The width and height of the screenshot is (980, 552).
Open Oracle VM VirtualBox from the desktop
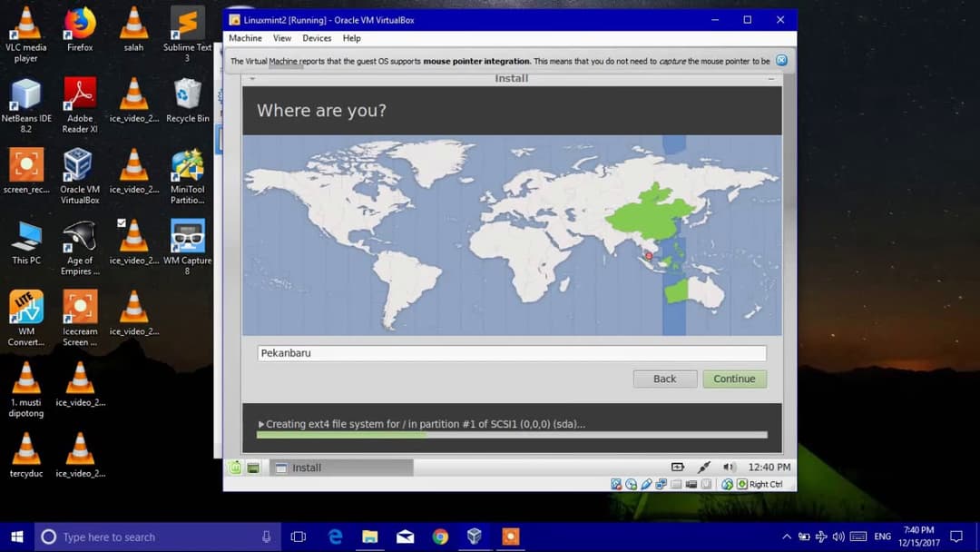point(79,171)
